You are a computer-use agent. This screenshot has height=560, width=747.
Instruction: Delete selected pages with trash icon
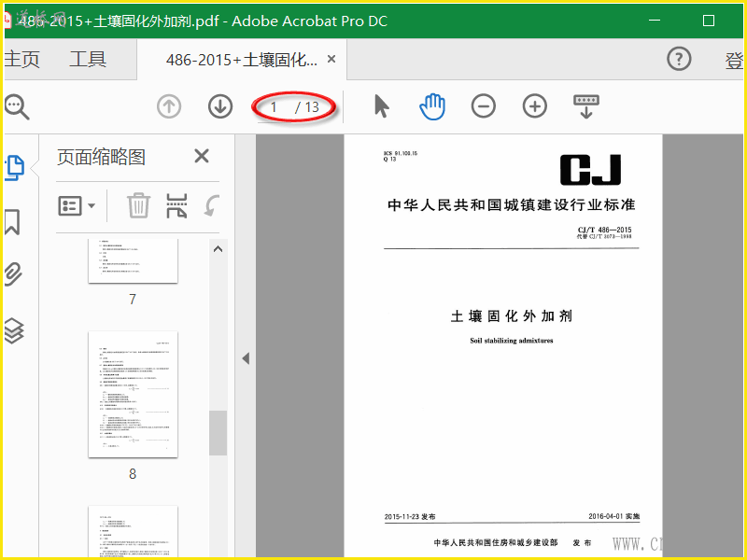[x=138, y=205]
